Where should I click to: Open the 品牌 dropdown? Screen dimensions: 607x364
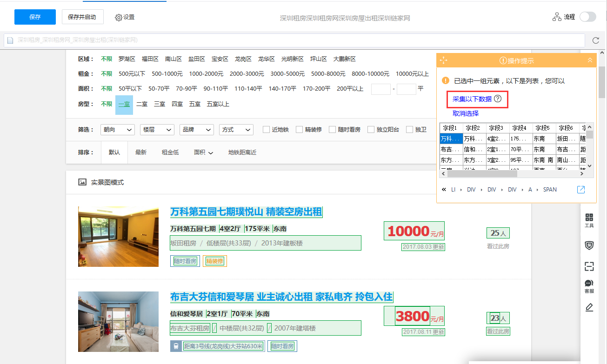click(x=196, y=130)
